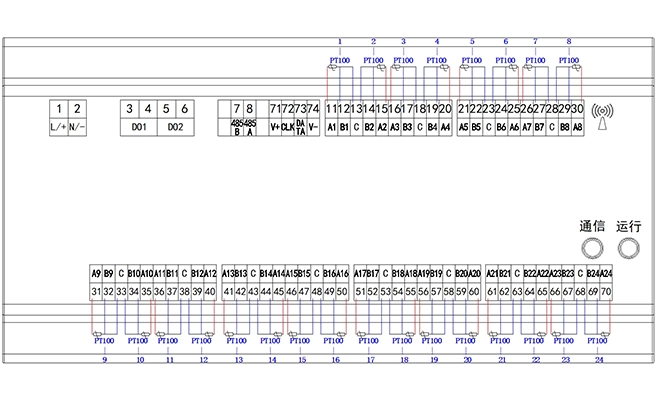Click the PT100 sensor numbered 1
This screenshot has width=657, height=400.
pyautogui.click(x=340, y=61)
